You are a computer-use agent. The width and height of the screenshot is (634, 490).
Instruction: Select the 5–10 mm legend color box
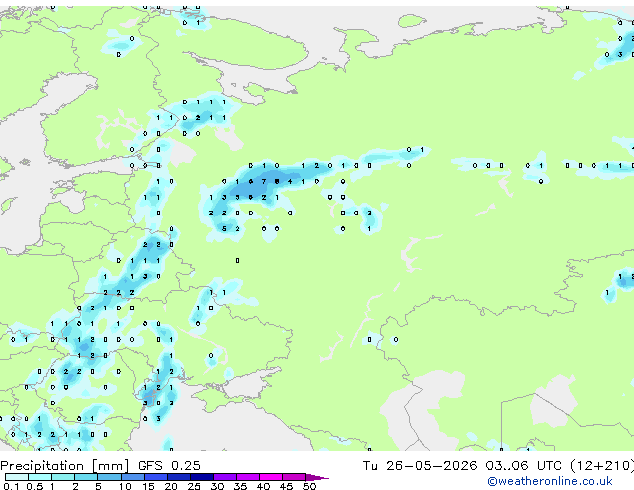tap(109, 477)
